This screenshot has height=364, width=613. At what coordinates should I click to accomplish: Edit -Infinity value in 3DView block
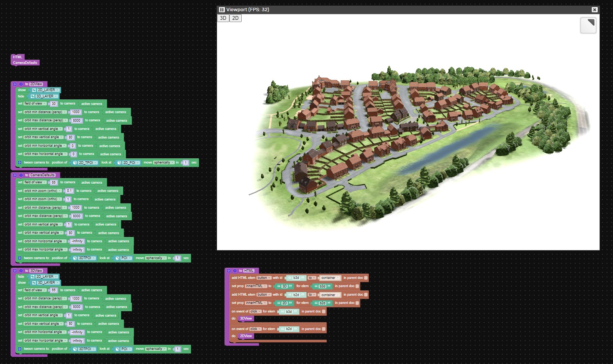77,332
